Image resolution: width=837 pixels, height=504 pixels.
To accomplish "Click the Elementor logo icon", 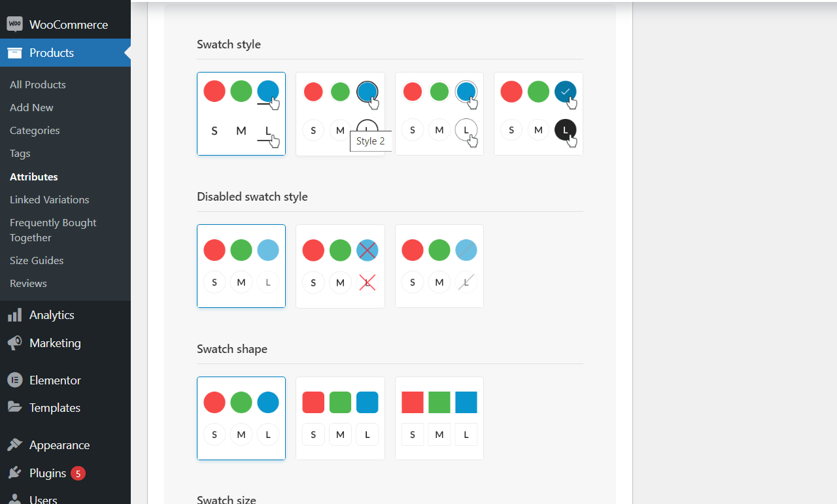I will [15, 380].
